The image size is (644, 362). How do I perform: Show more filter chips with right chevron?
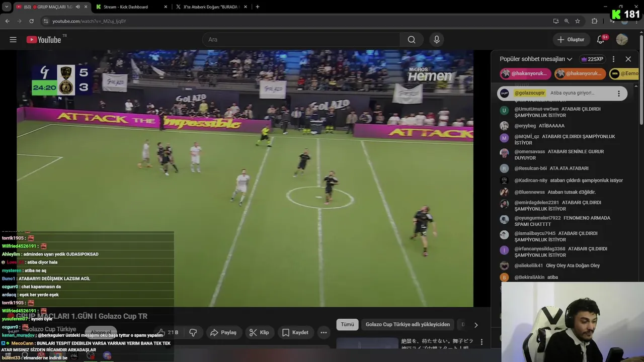pyautogui.click(x=476, y=325)
